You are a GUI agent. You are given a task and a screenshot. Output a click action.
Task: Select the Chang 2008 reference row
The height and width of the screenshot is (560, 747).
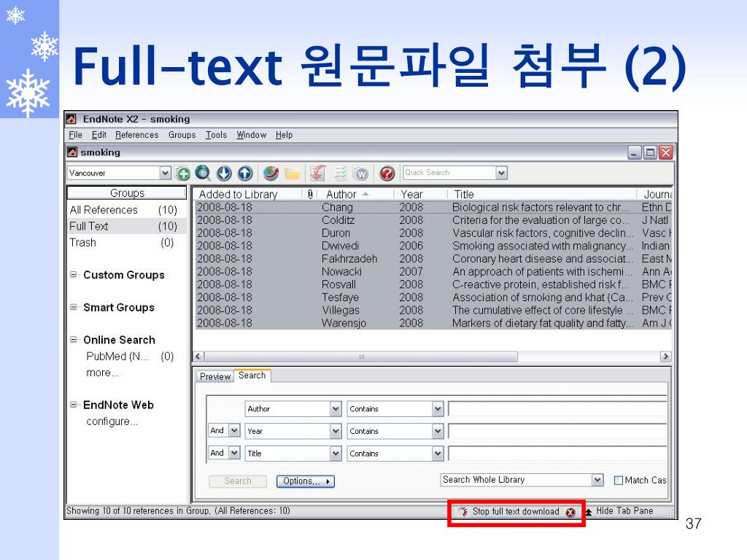[x=433, y=207]
